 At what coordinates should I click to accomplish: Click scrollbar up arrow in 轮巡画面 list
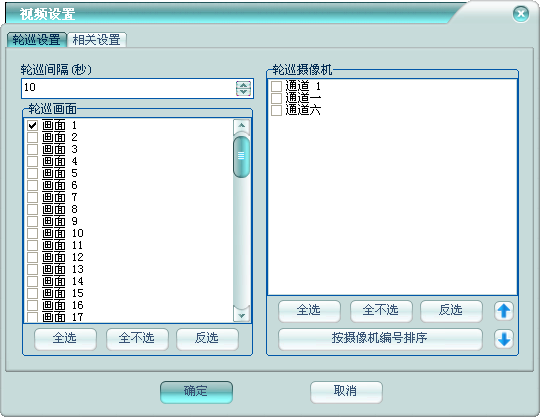click(241, 126)
